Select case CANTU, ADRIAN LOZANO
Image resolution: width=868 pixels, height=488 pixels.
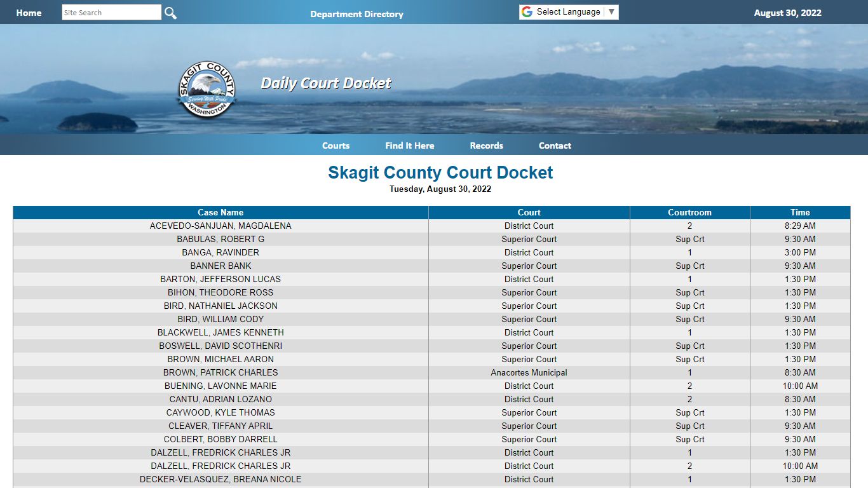click(220, 399)
